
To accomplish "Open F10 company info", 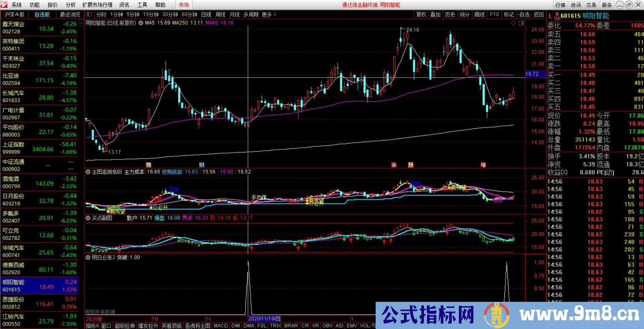I will point(494,14).
